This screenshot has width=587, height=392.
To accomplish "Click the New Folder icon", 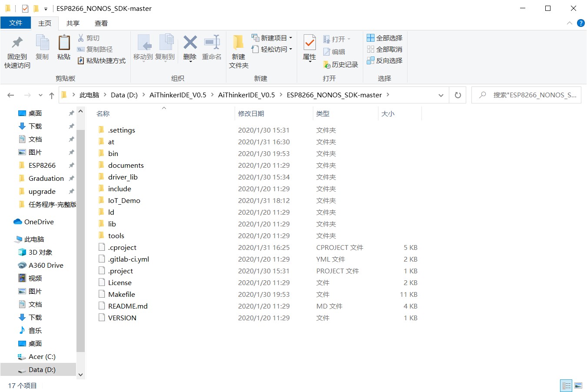I will (x=238, y=43).
